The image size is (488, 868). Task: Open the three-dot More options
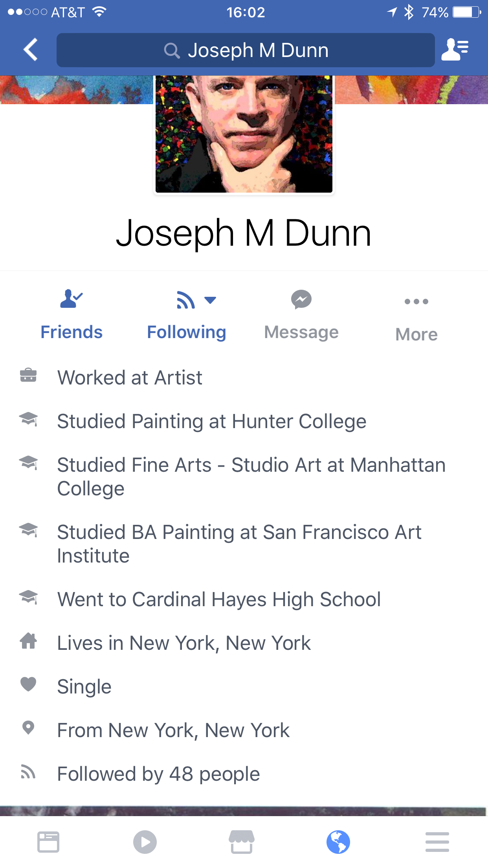coord(416,302)
